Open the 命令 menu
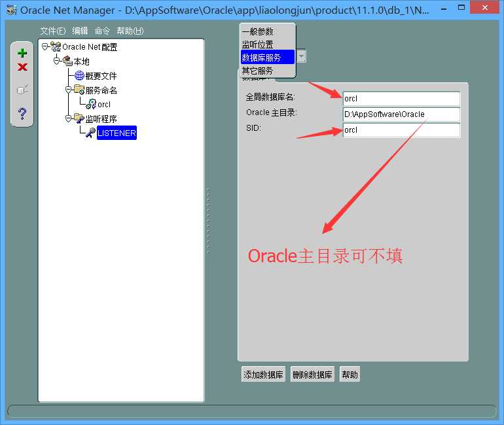 tap(102, 31)
